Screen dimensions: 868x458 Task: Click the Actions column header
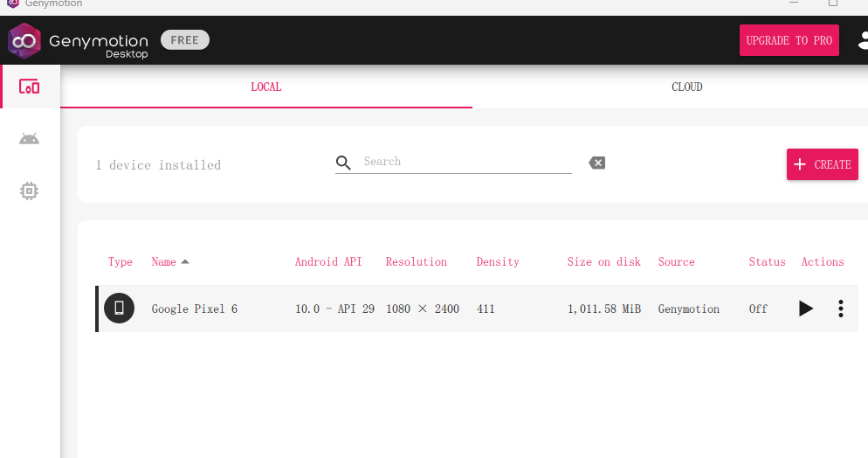[x=823, y=262]
